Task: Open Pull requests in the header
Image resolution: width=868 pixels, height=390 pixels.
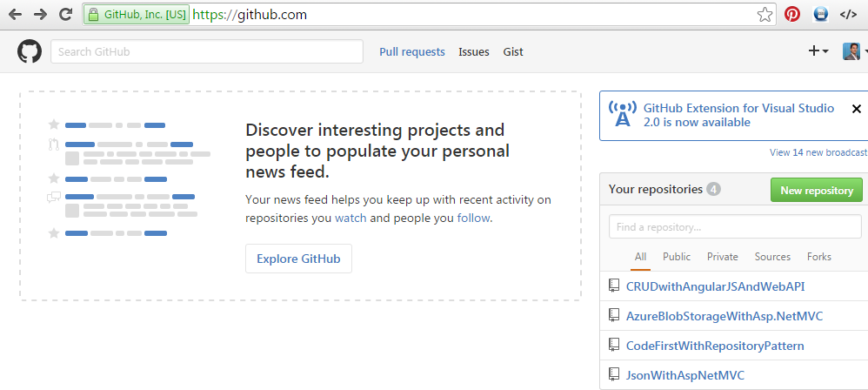Action: [412, 52]
